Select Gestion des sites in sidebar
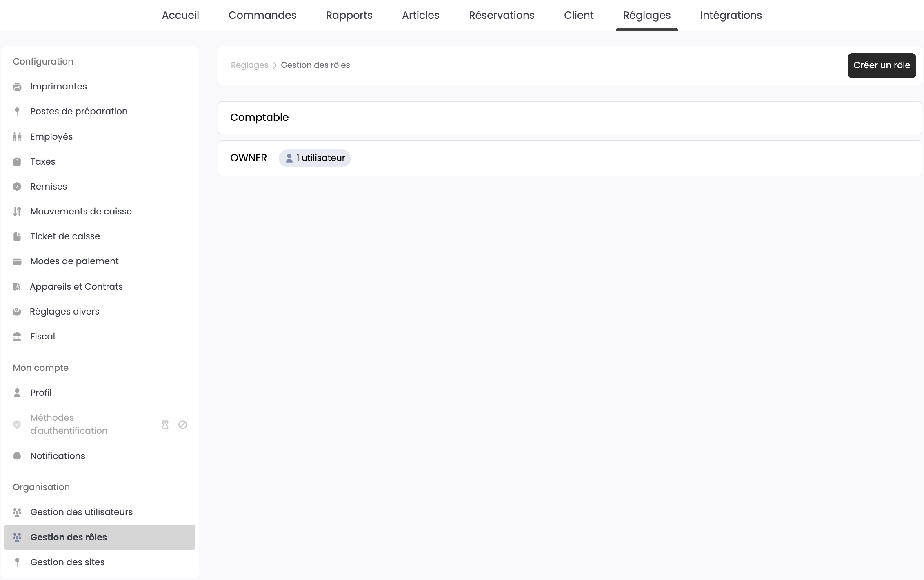 pyautogui.click(x=67, y=562)
